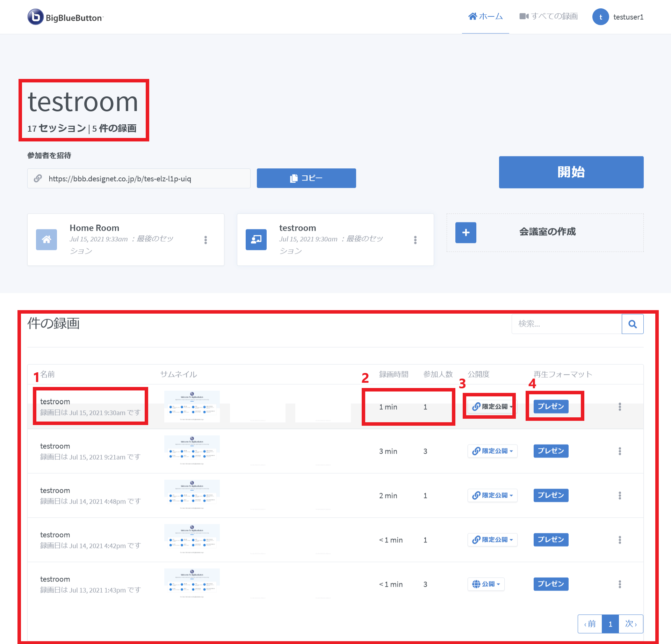
Task: Click 会議室の作成 label
Action: (x=547, y=232)
